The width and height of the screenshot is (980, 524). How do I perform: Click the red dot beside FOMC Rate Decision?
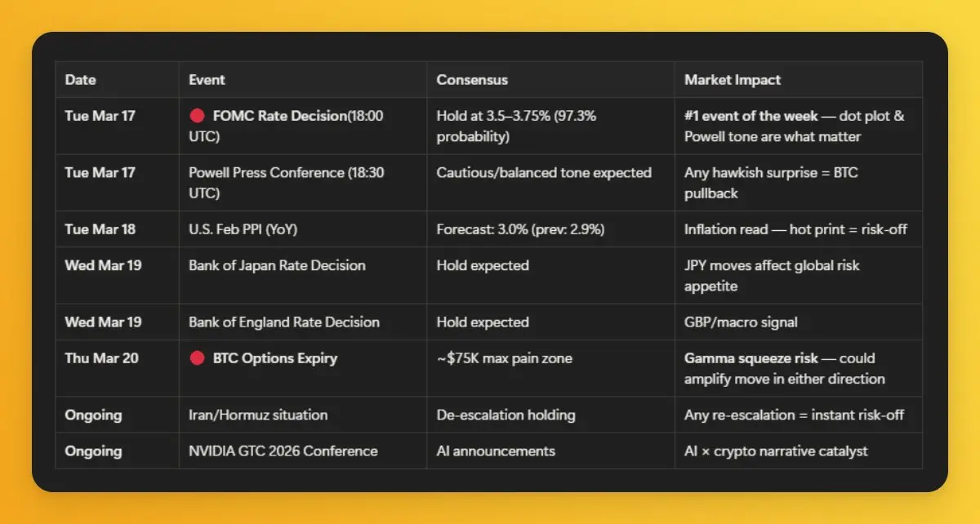click(196, 116)
